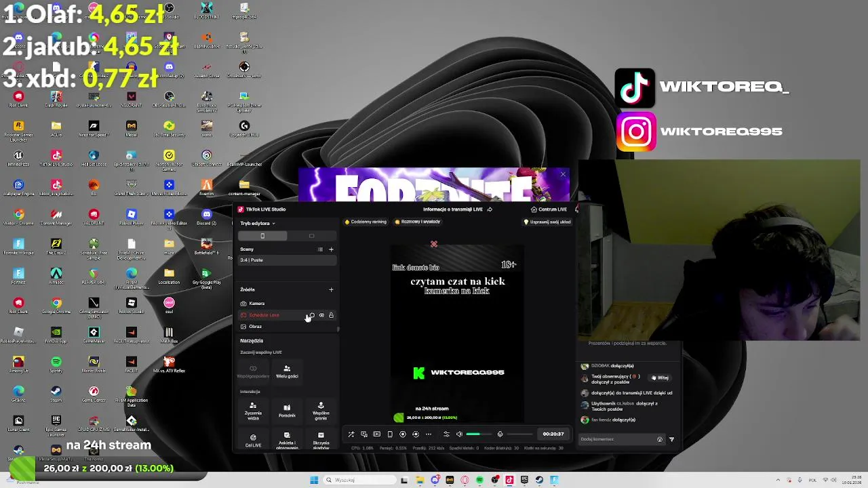The height and width of the screenshot is (488, 868).
Task: Open the Wielu gości tool
Action: click(x=287, y=371)
